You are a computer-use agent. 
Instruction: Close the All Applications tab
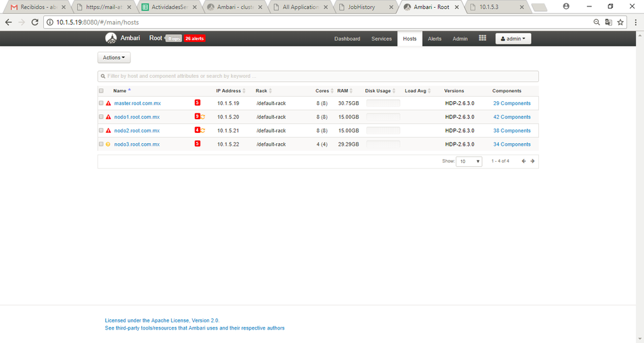[x=326, y=7]
